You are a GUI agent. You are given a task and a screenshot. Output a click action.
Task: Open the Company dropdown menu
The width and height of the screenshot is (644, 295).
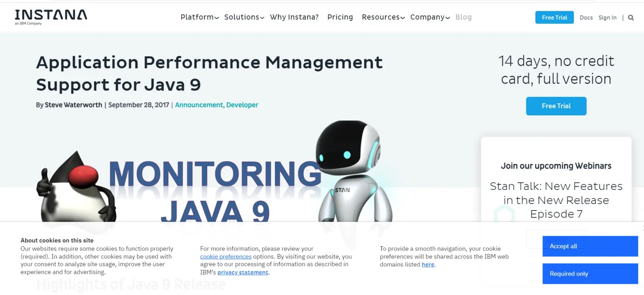[x=430, y=17]
